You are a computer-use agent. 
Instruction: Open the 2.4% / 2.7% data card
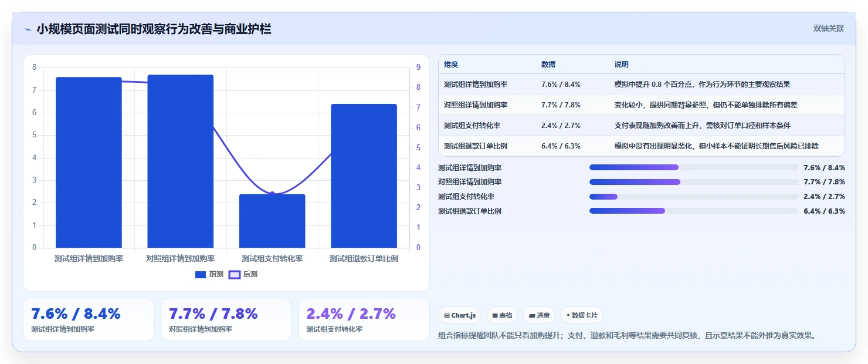[x=364, y=319]
